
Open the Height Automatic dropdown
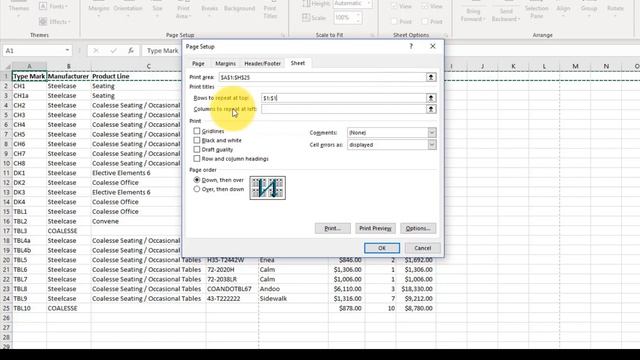[x=369, y=4]
